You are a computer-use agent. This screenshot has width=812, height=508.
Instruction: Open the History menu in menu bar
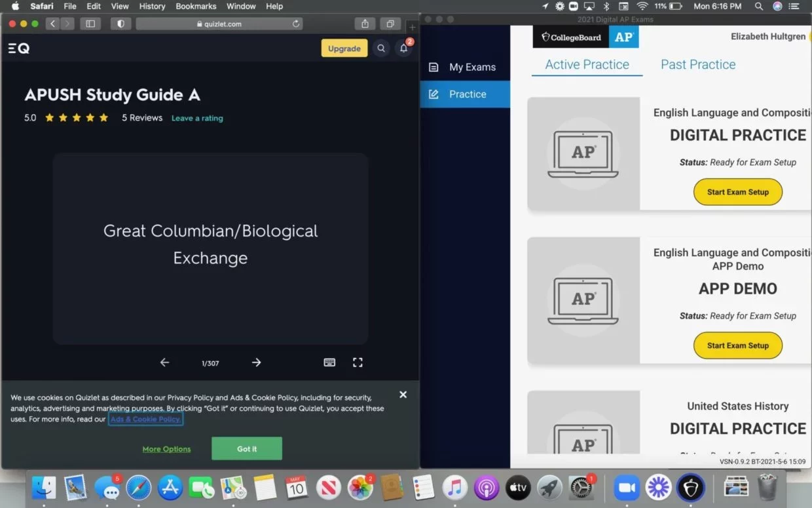(x=152, y=6)
